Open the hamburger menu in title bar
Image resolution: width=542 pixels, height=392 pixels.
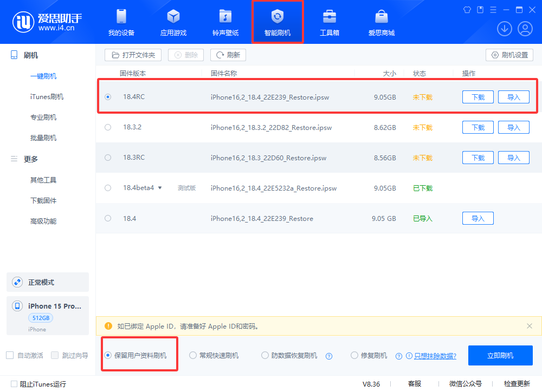(x=492, y=9)
